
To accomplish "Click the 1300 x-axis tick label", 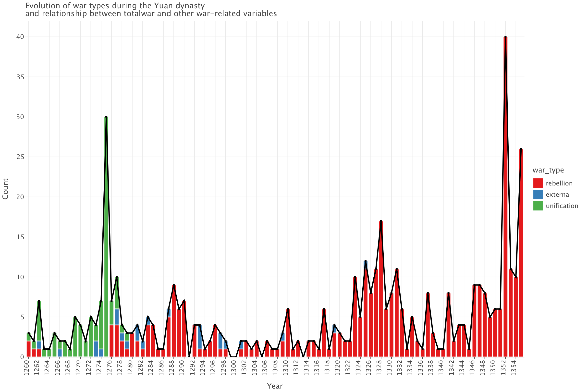I will [x=233, y=368].
